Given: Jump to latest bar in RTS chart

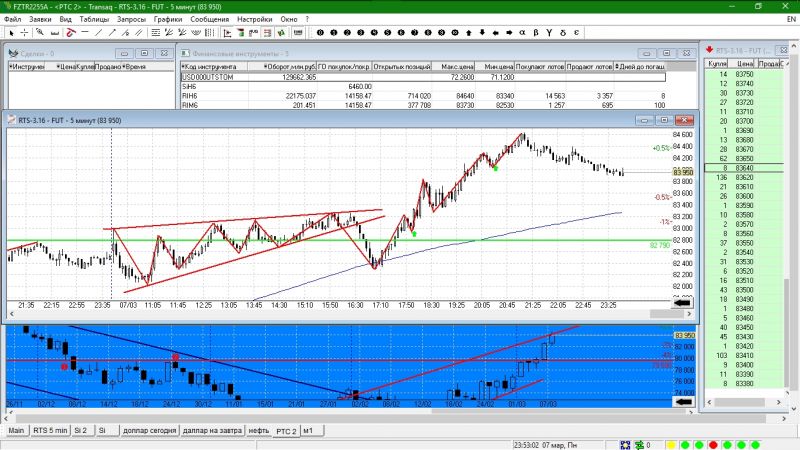Looking at the screenshot, I should tap(682, 303).
